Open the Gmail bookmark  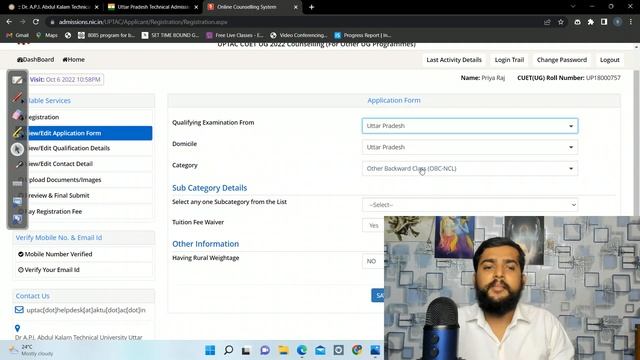[18, 36]
